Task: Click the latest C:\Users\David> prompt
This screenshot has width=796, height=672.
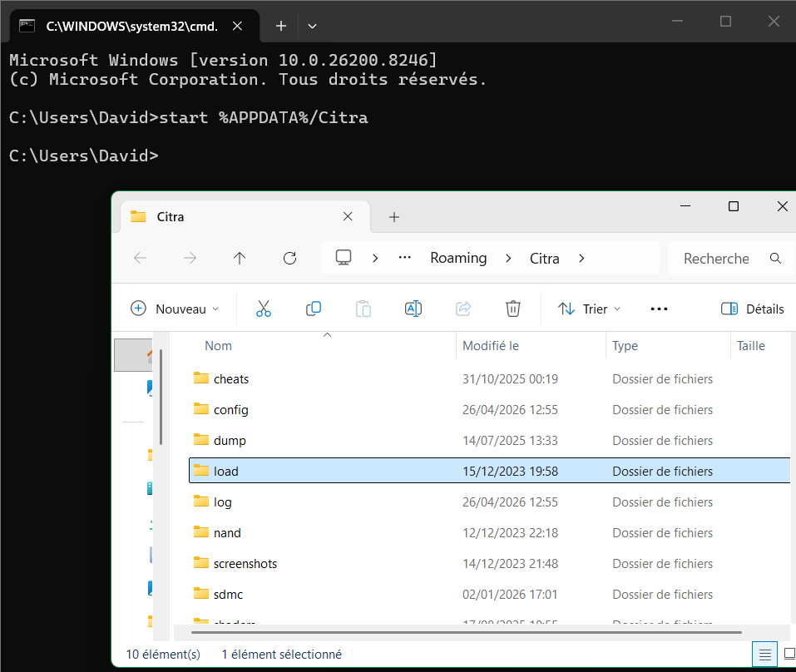Action: click(x=84, y=156)
